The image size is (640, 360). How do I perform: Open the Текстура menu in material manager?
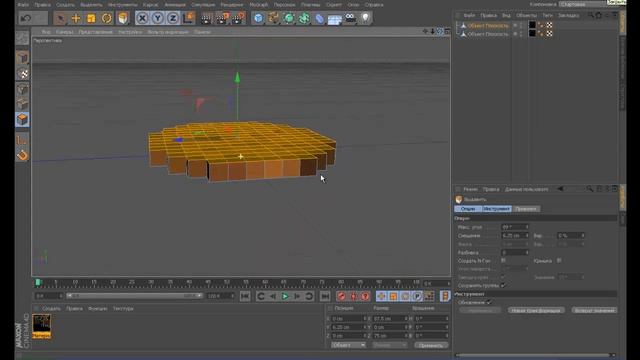click(123, 309)
